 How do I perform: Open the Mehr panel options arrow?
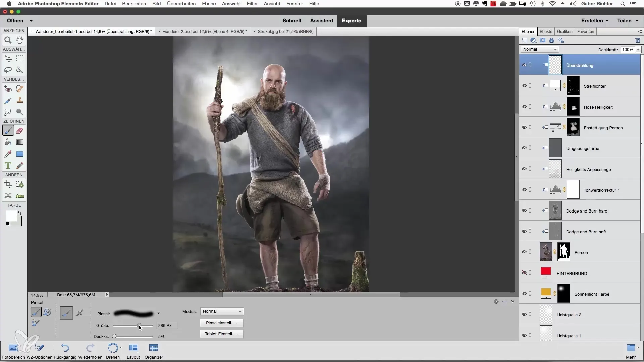[638, 348]
